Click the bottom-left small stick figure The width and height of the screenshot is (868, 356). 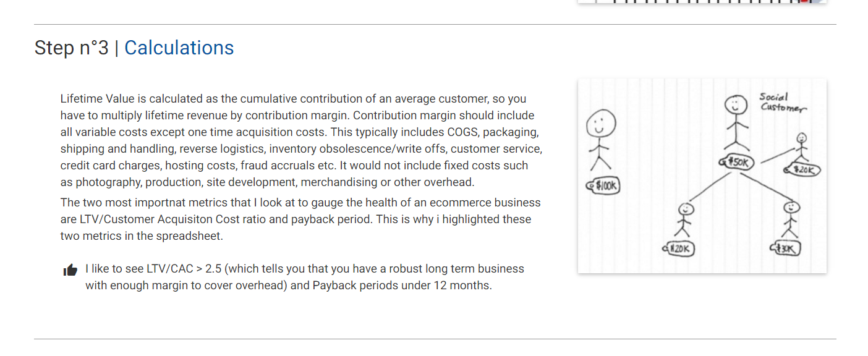684,220
